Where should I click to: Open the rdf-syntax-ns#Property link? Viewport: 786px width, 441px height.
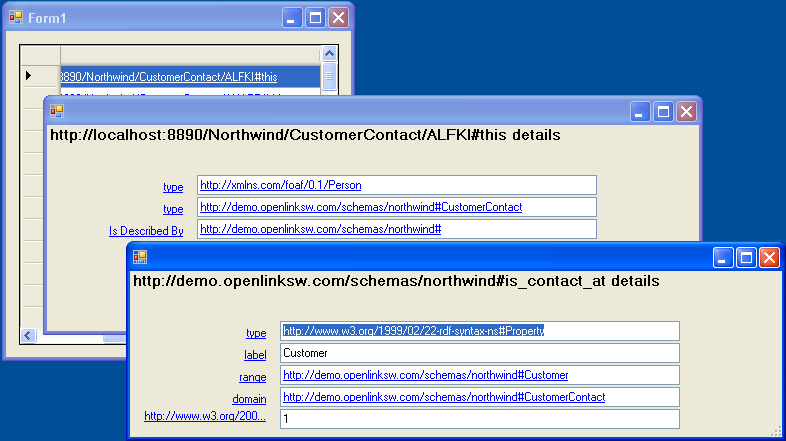[413, 331]
